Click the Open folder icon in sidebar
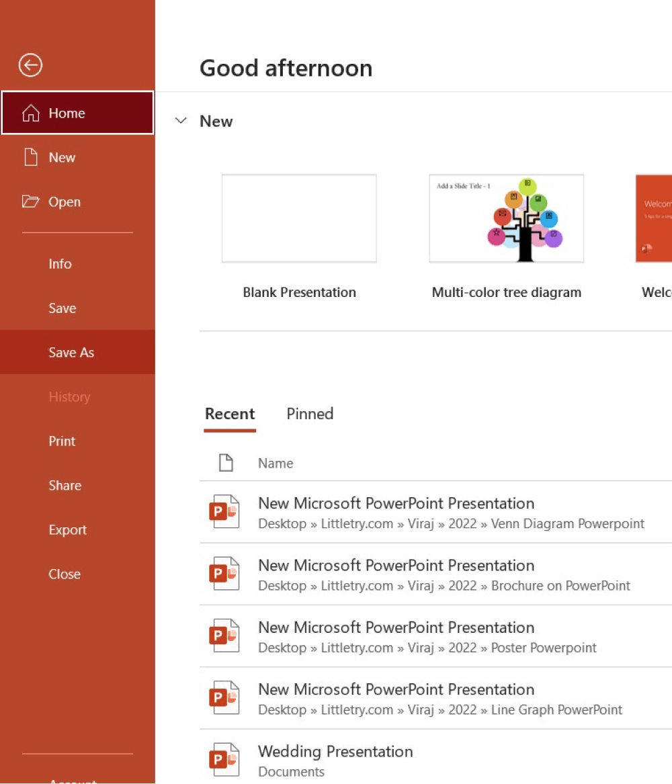Screen dimensions: 672x784 click(x=31, y=202)
